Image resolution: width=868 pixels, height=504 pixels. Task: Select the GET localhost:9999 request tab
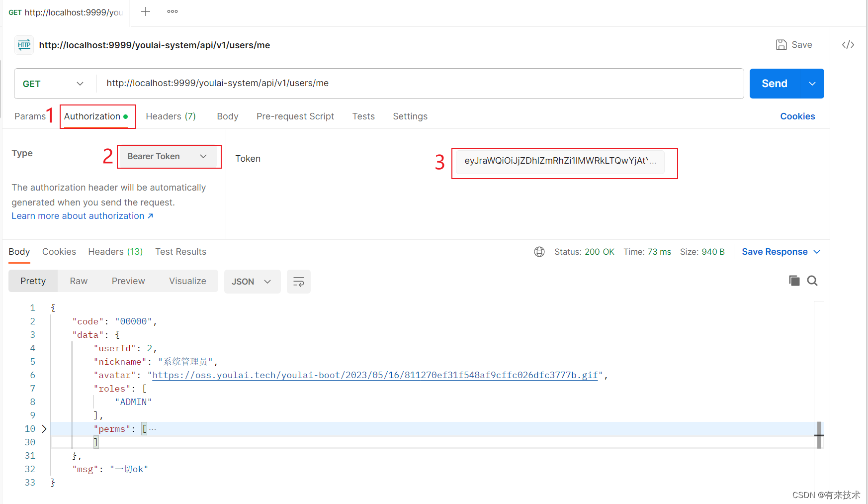pos(66,12)
